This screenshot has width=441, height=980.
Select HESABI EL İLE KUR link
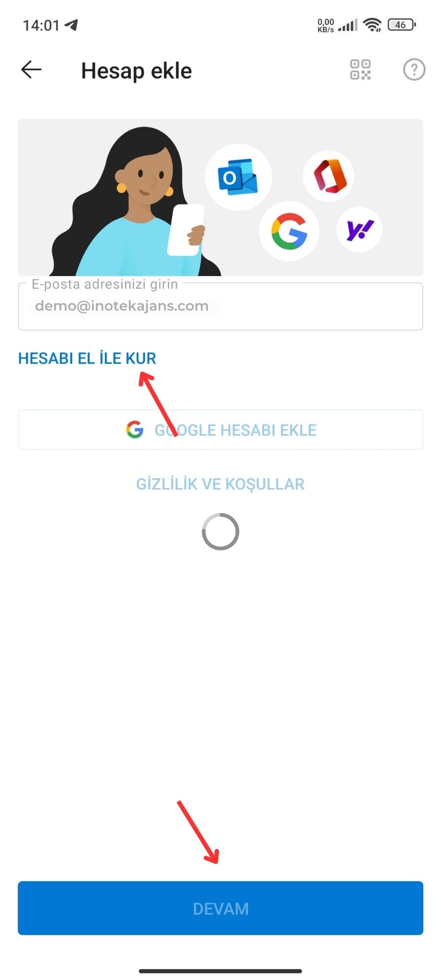87,358
